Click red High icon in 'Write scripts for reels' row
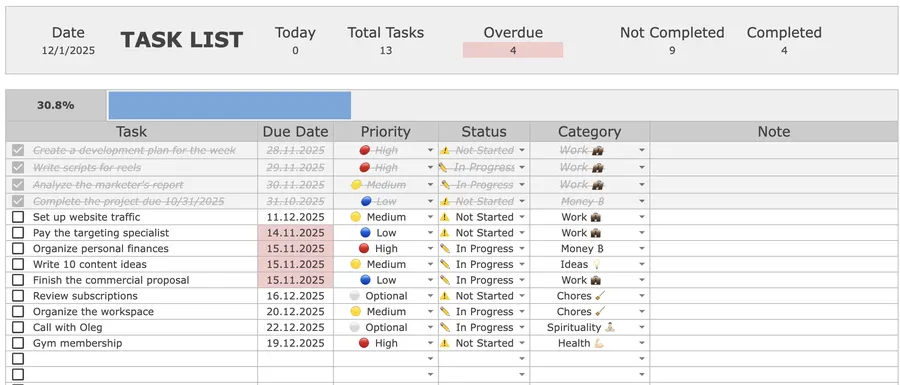The height and width of the screenshot is (385, 900). (364, 168)
